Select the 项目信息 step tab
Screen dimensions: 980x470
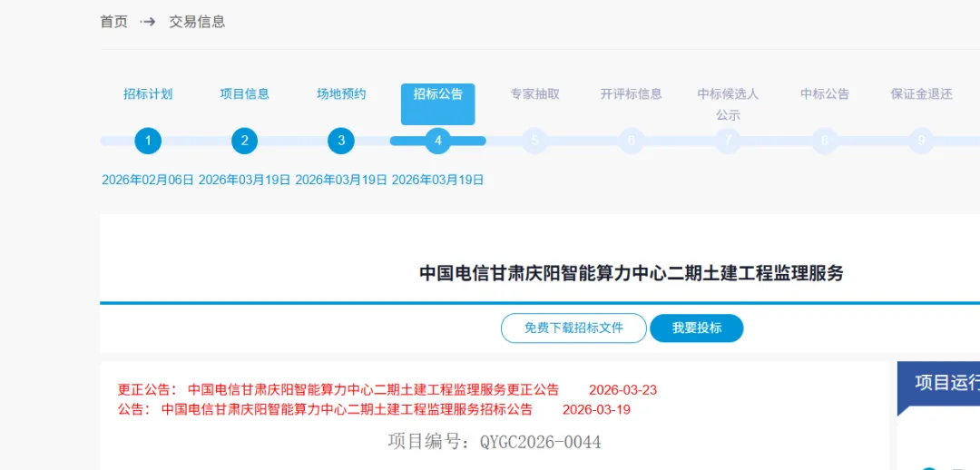[244, 94]
